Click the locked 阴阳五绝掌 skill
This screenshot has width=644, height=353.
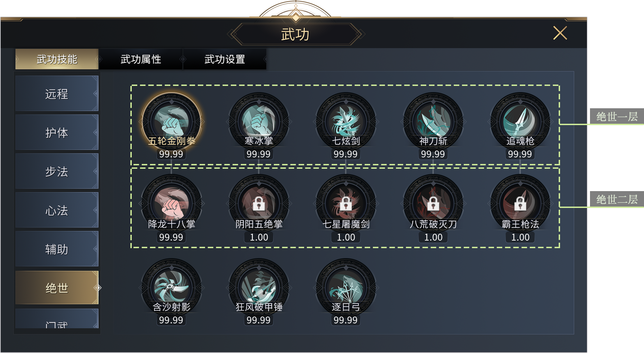coord(259,204)
